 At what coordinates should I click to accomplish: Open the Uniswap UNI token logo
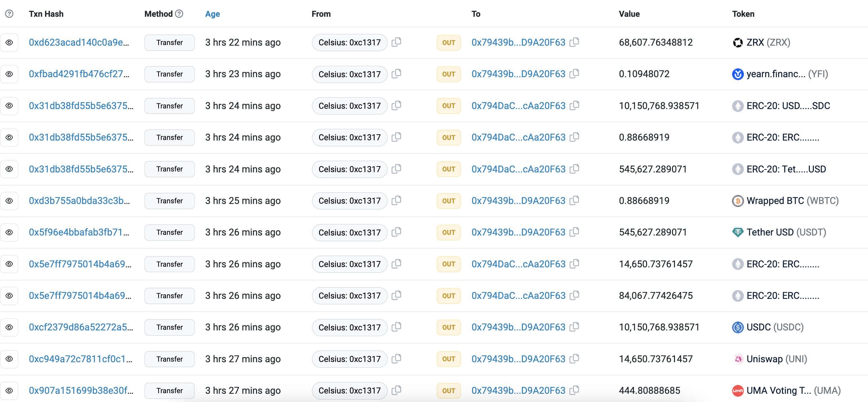point(738,359)
